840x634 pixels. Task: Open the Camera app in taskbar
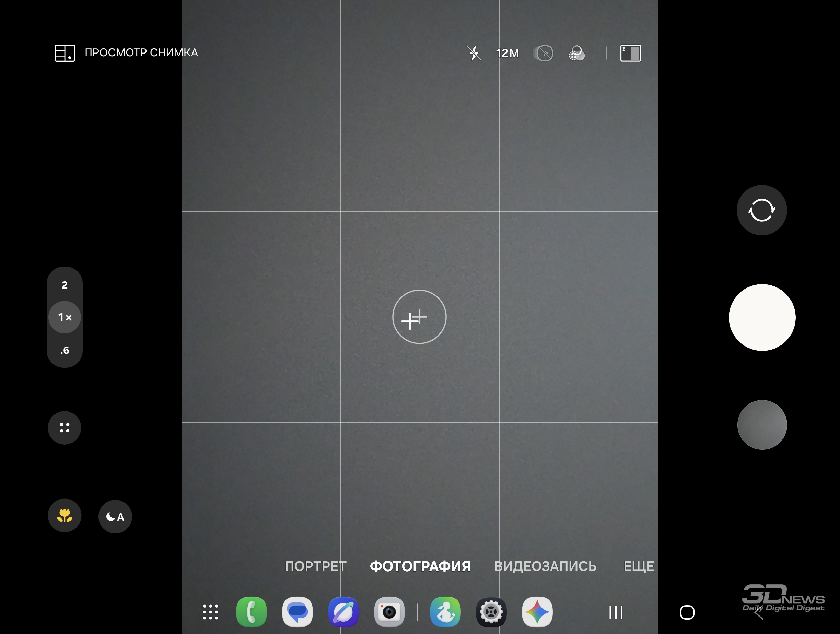click(389, 612)
